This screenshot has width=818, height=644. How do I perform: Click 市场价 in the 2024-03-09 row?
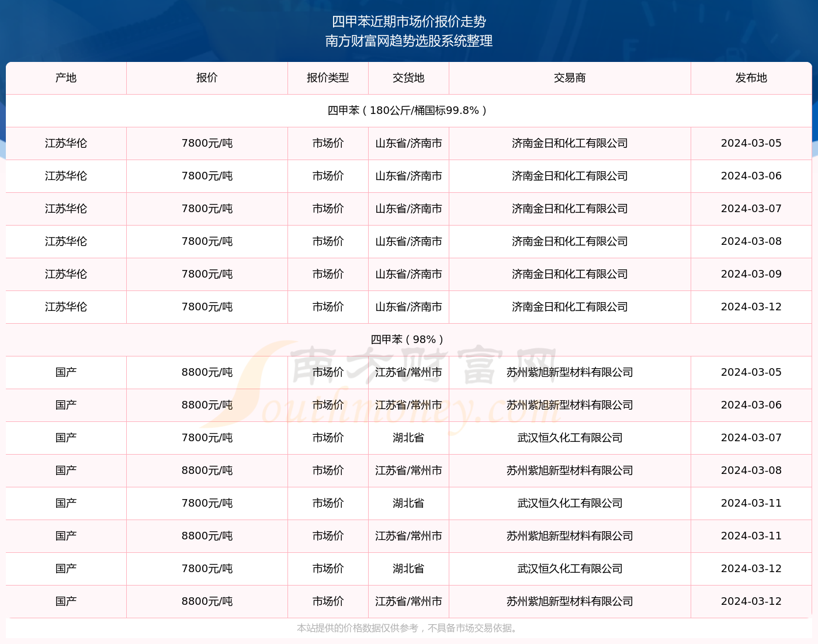click(x=328, y=274)
